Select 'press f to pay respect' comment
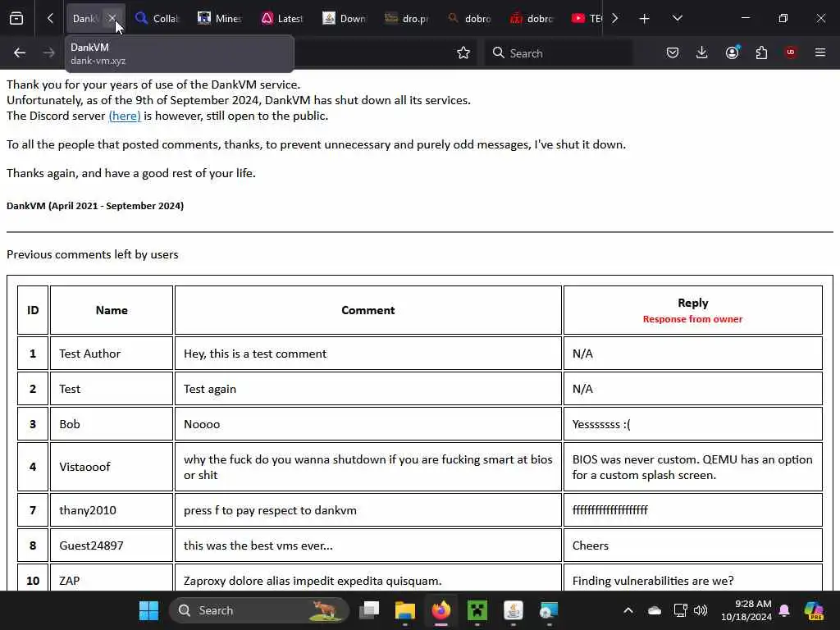The height and width of the screenshot is (630, 840). pos(368,510)
